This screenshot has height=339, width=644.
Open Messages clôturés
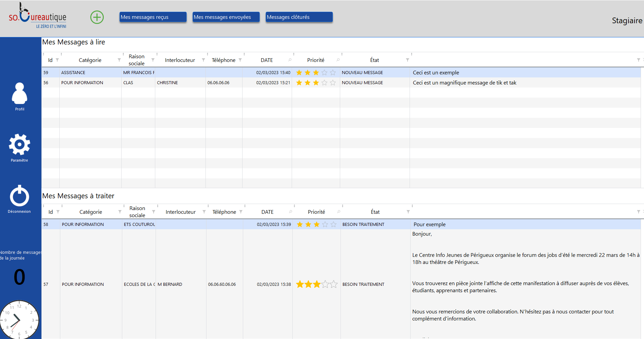click(x=299, y=17)
